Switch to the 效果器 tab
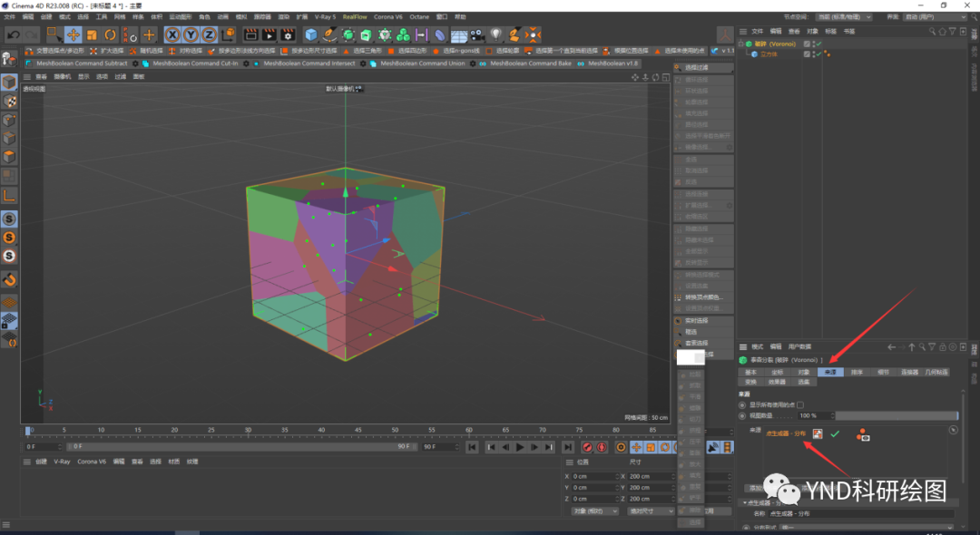Screen dimensions: 980x535 point(777,382)
